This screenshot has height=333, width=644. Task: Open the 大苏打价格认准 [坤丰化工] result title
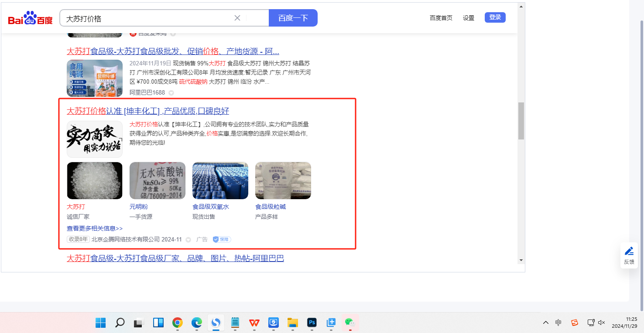pos(148,111)
